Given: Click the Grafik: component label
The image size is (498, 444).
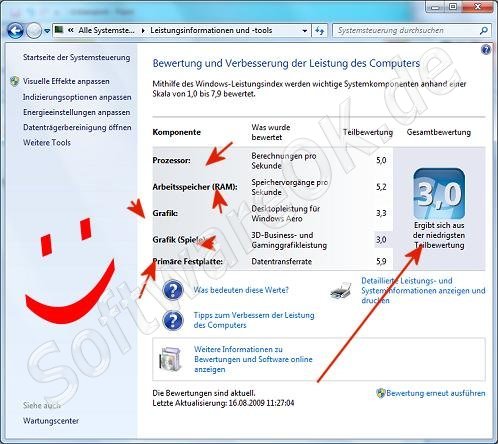Looking at the screenshot, I should click(165, 213).
